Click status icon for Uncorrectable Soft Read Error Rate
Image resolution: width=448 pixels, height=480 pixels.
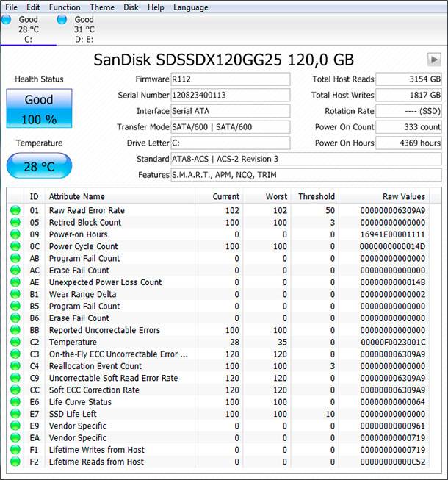pyautogui.click(x=15, y=378)
